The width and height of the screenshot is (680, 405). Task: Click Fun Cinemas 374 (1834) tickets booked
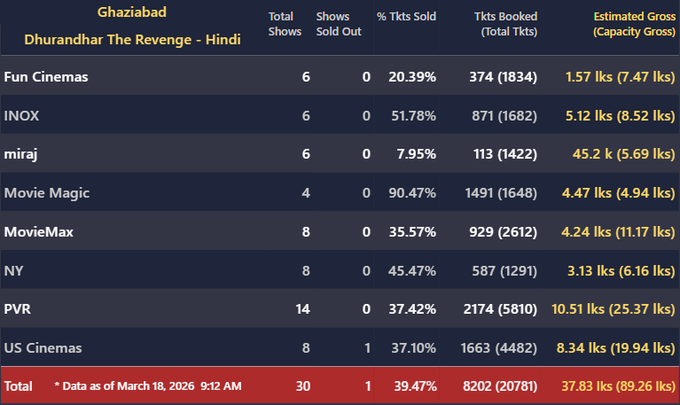(x=503, y=77)
